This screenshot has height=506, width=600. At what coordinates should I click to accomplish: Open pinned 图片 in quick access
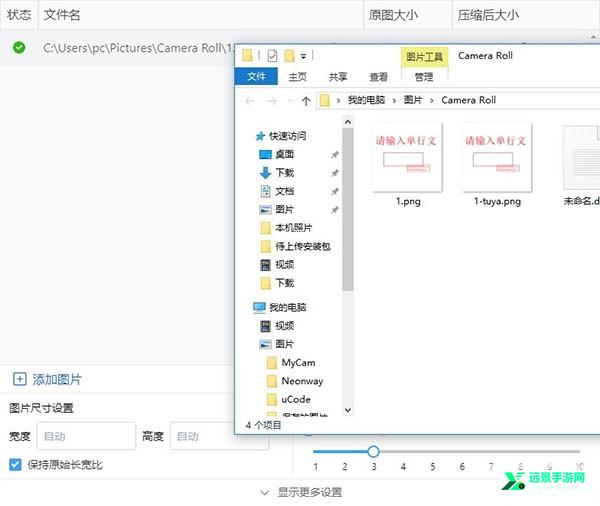pyautogui.click(x=284, y=209)
